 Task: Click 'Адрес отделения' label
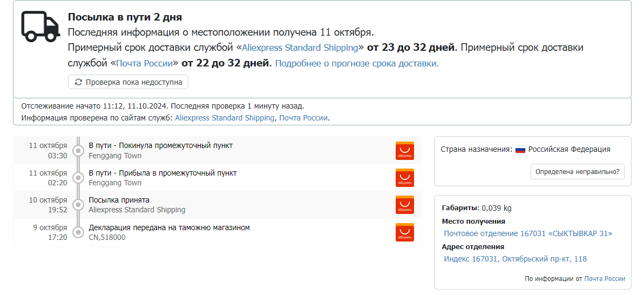click(x=473, y=247)
